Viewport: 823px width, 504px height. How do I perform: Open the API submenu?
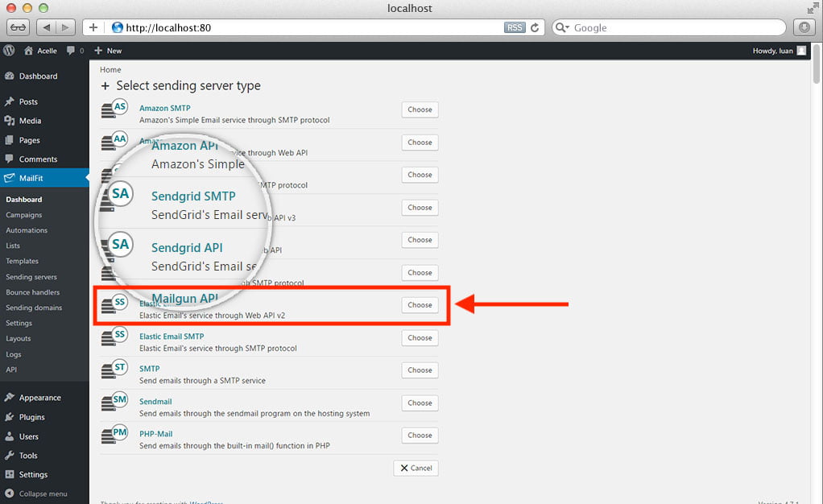click(11, 370)
